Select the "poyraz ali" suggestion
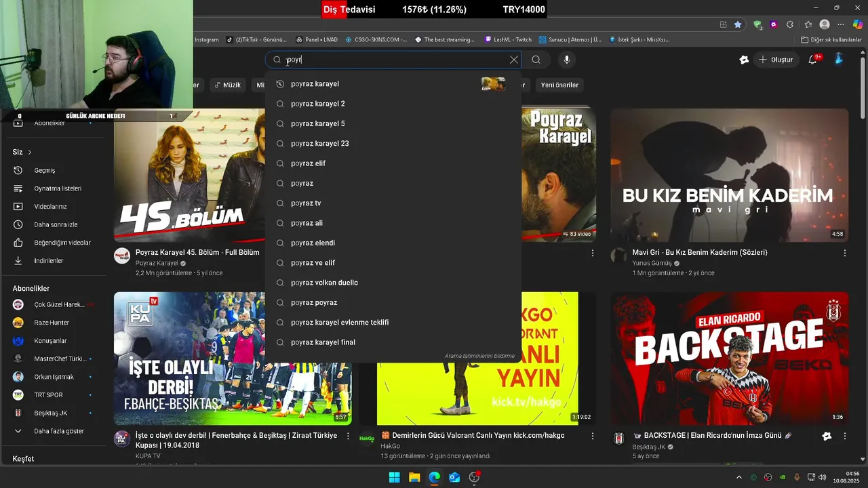Image resolution: width=868 pixels, height=488 pixels. (393, 223)
